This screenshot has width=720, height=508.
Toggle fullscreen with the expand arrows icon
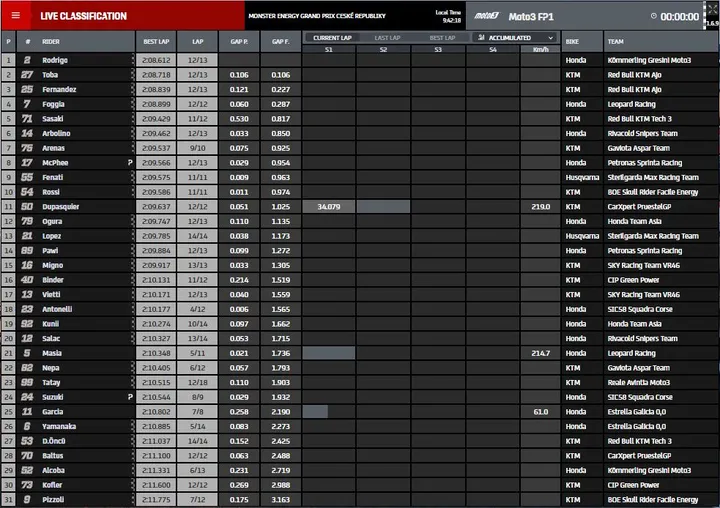712,9
